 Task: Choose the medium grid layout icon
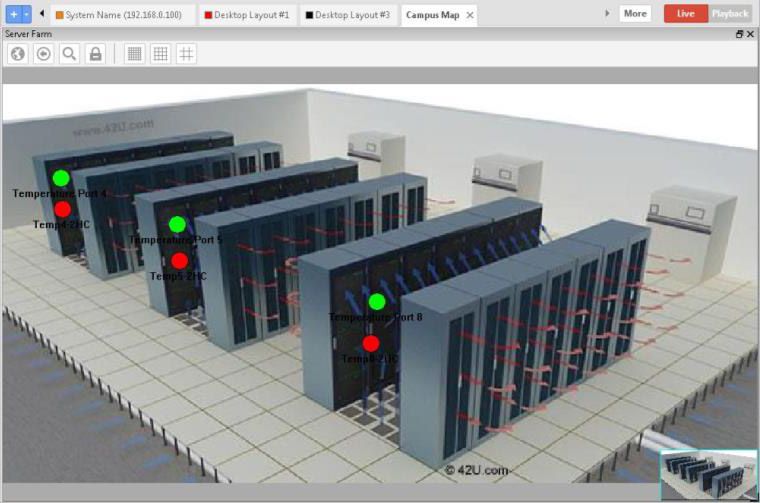coord(160,54)
